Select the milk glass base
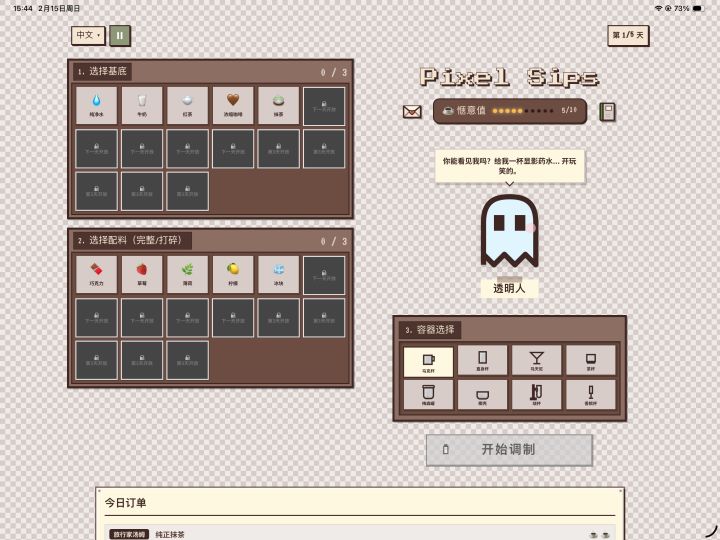The image size is (720, 540). coord(142,106)
